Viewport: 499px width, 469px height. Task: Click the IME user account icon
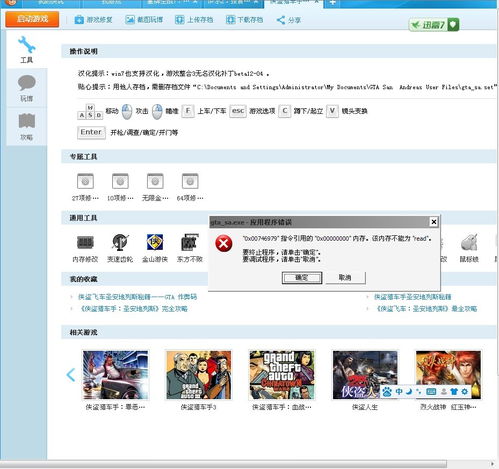click(444, 392)
